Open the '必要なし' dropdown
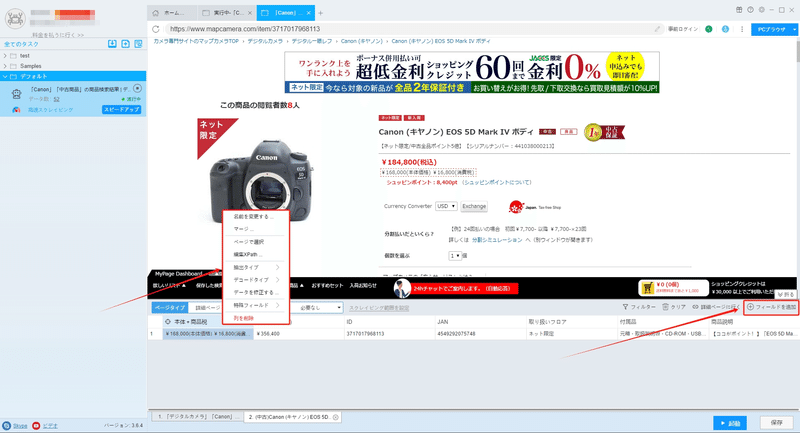The image size is (800, 433). (316, 308)
